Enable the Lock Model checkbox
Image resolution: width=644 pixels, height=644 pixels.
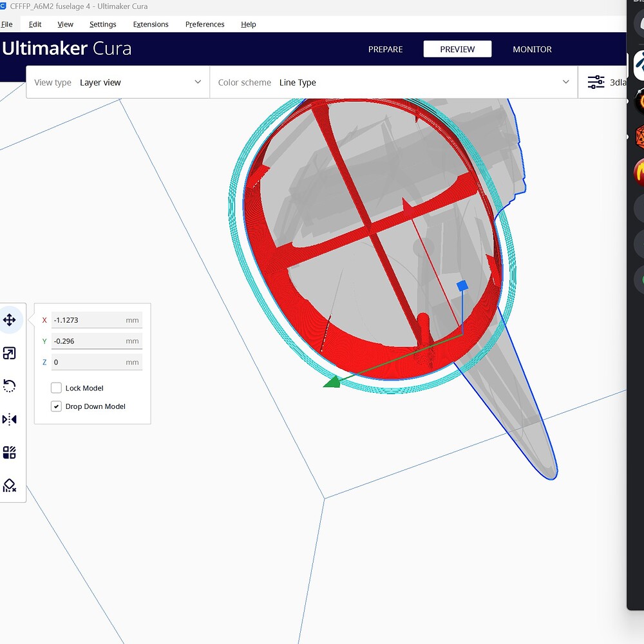point(56,388)
